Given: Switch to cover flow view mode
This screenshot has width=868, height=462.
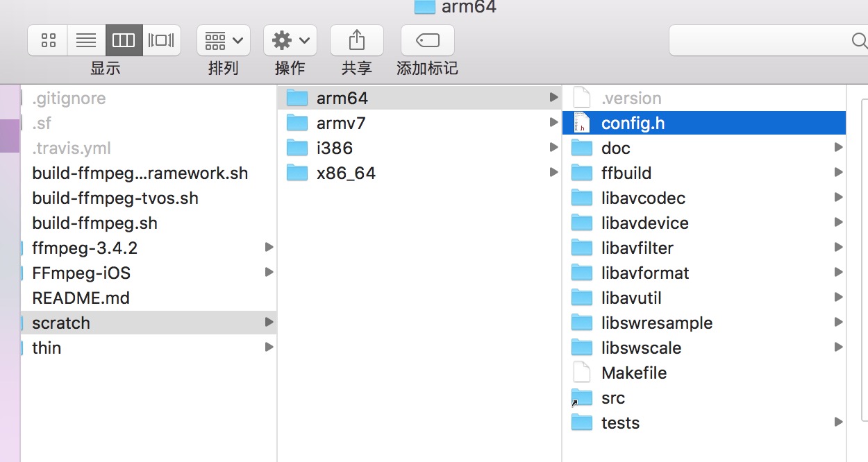Looking at the screenshot, I should click(162, 40).
